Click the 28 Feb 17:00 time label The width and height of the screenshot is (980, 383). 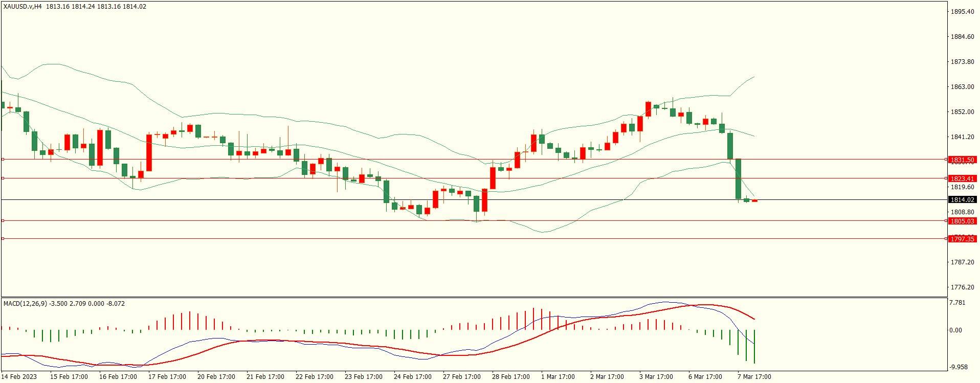(510, 377)
